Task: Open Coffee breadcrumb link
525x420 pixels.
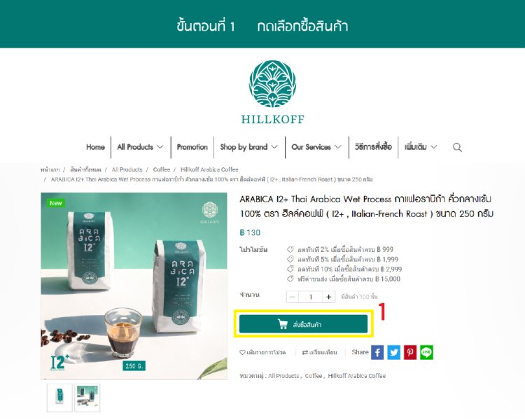Action: click(x=162, y=169)
